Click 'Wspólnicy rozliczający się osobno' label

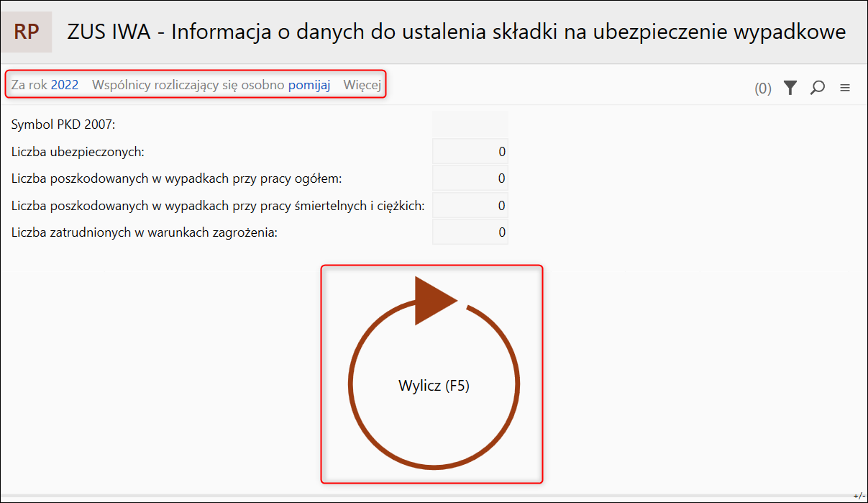(188, 85)
